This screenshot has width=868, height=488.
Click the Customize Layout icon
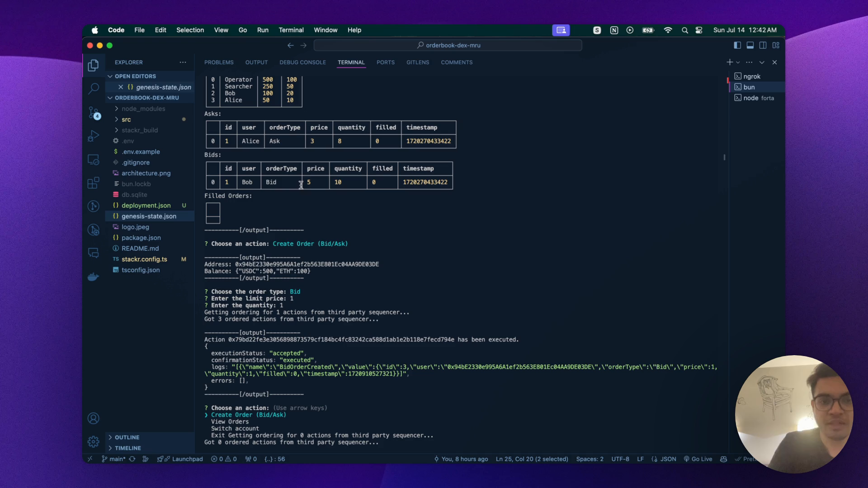pyautogui.click(x=776, y=45)
